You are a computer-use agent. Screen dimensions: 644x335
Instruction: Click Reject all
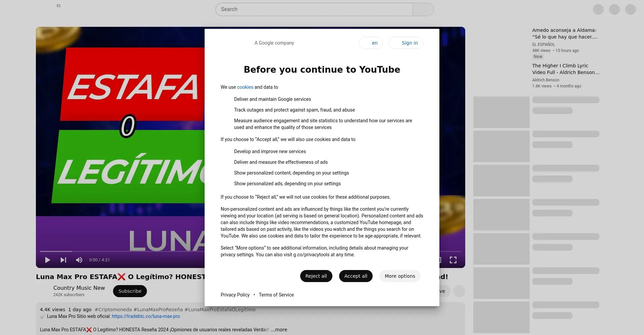316,276
